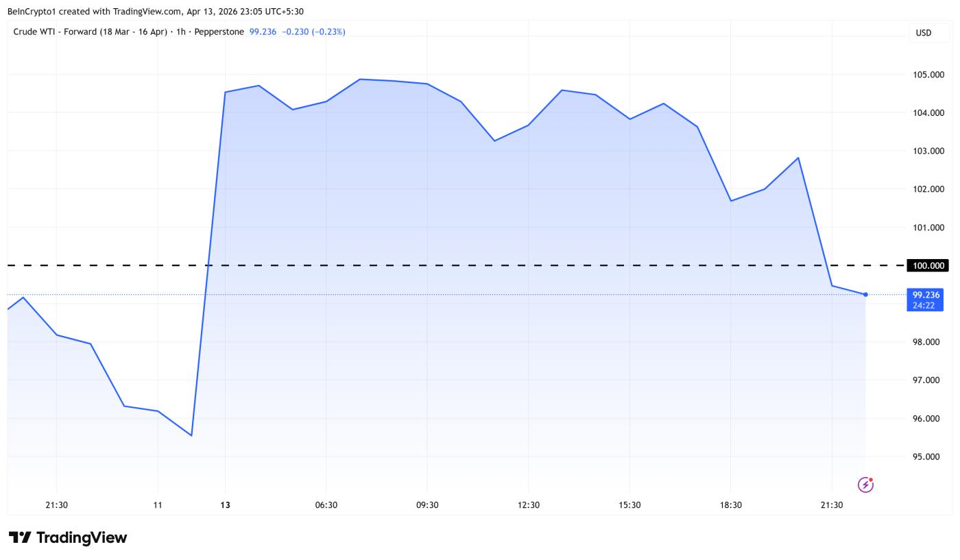Click the 95.000 price axis label
Screen dimensions: 960x560
coord(926,456)
